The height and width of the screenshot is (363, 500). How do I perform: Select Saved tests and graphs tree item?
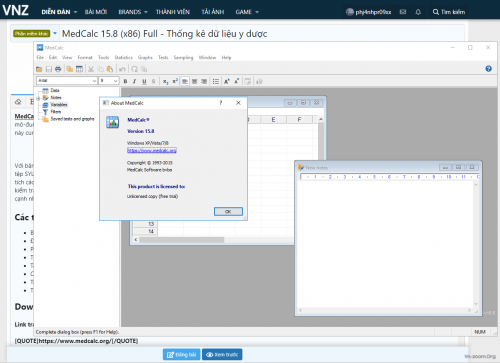pos(72,119)
